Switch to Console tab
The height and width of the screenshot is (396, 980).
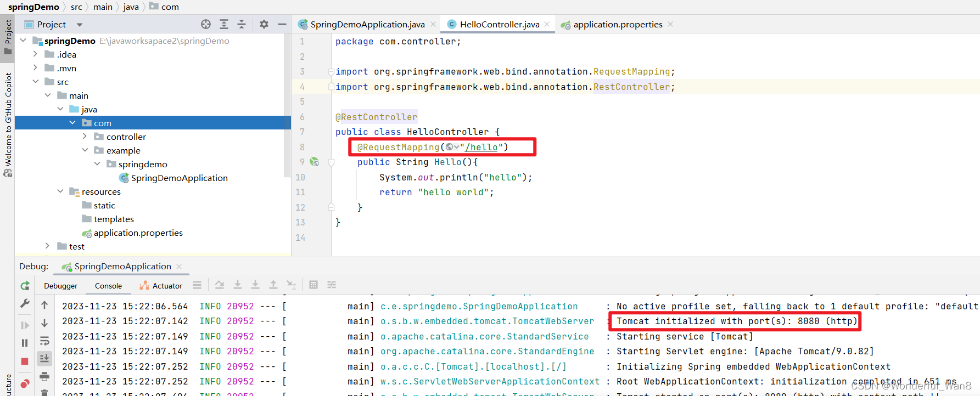pyautogui.click(x=108, y=286)
